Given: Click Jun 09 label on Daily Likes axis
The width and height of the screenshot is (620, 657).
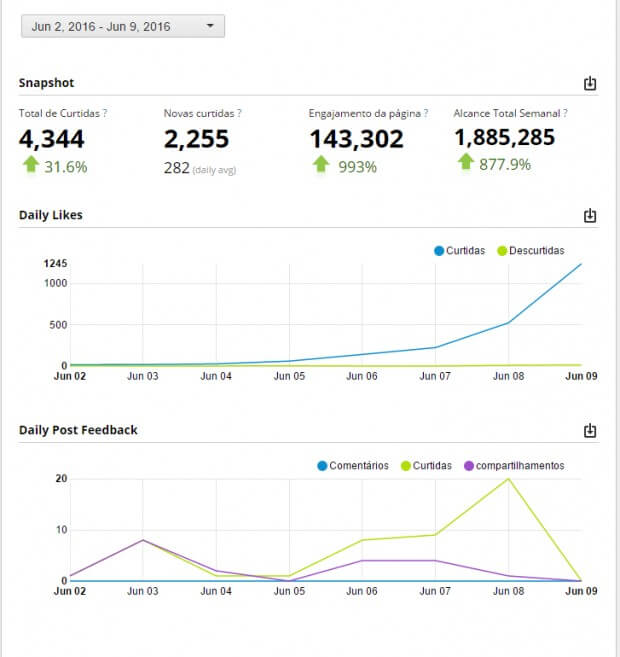Looking at the screenshot, I should (x=581, y=376).
